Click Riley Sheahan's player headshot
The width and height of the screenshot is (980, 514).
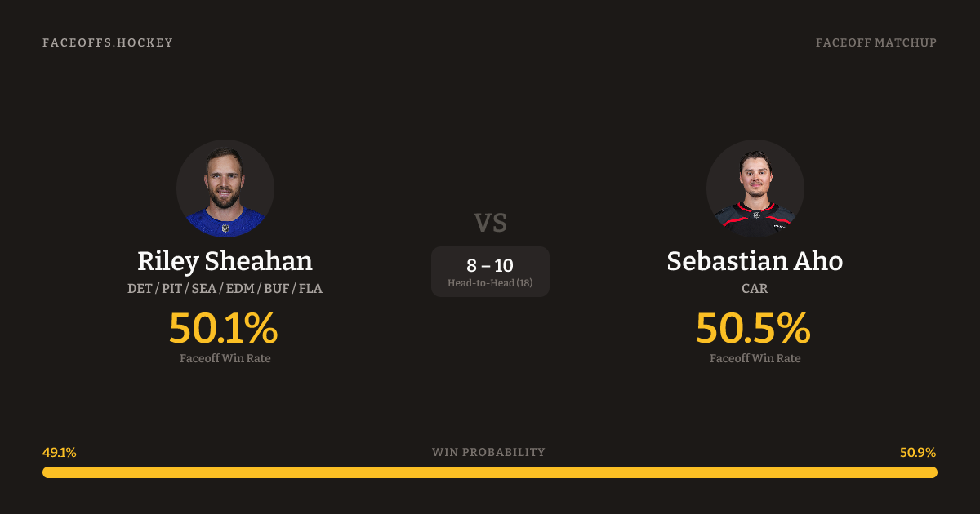tap(225, 188)
